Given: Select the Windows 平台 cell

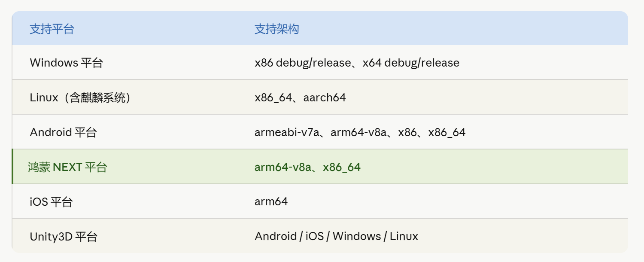Looking at the screenshot, I should 67,63.
